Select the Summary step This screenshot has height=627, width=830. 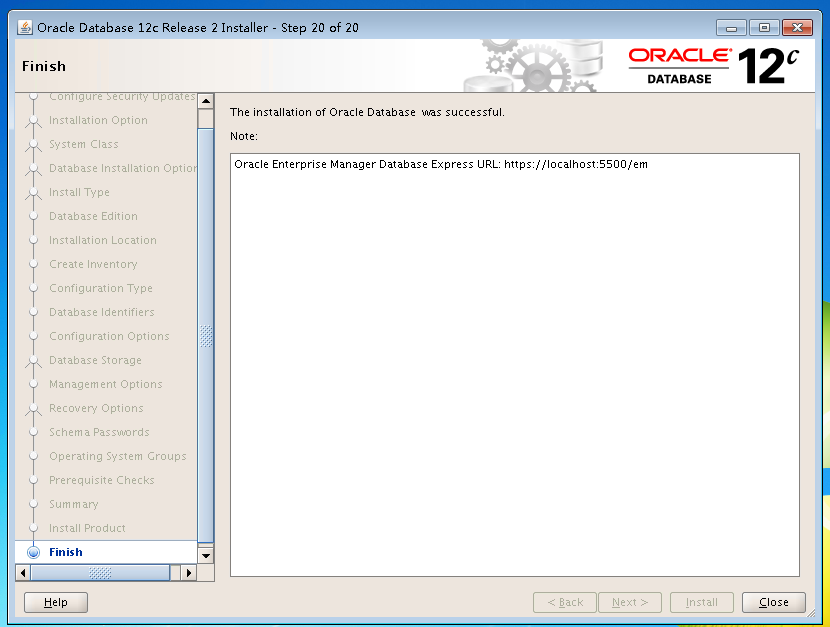point(74,504)
